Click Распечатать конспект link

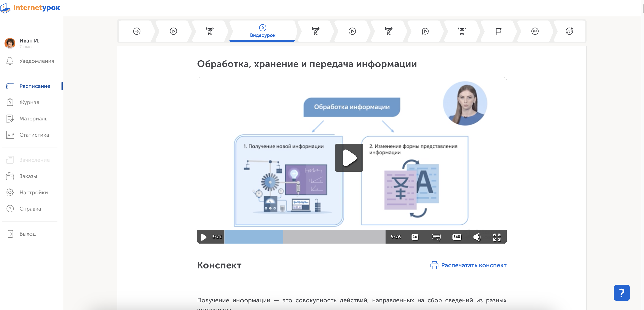pos(474,265)
